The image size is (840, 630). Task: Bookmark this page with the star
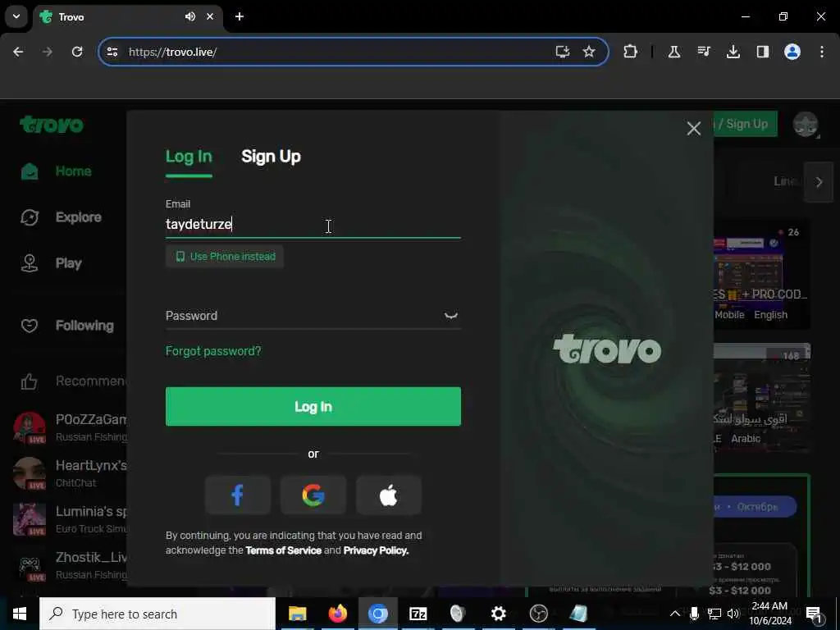pos(589,52)
